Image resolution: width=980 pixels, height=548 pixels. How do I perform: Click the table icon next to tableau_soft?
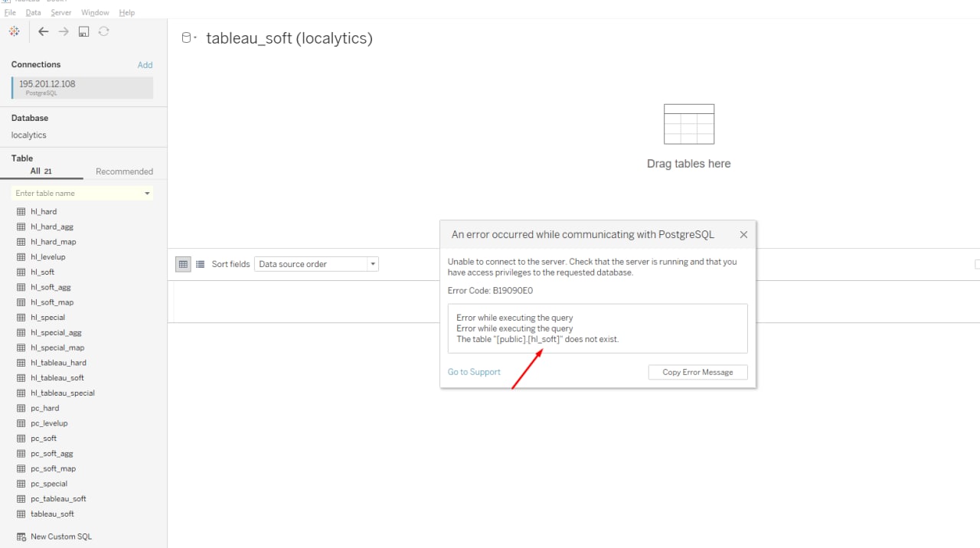tap(21, 514)
